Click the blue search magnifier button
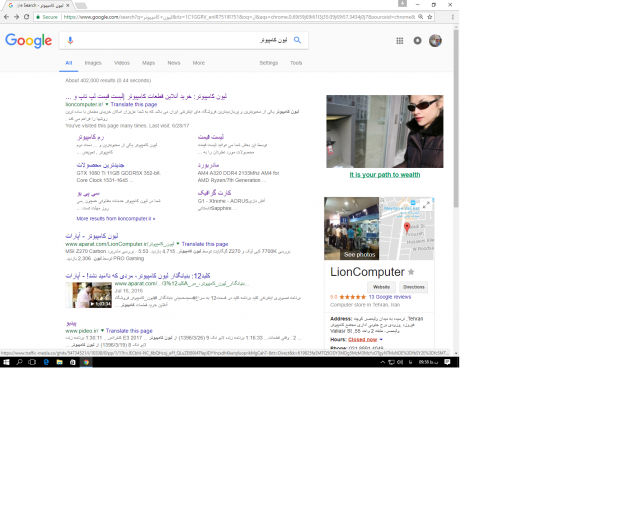Screen dimensions: 640x511 click(298, 40)
